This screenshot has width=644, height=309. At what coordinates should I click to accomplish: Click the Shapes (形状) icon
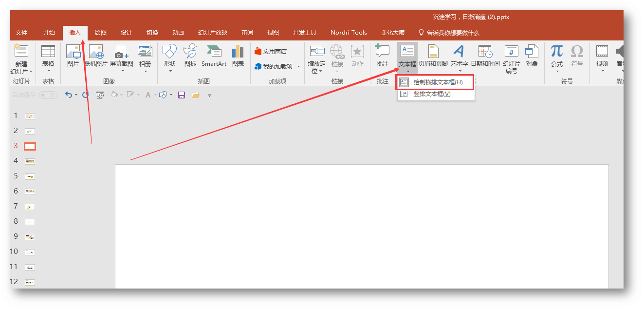(x=169, y=51)
